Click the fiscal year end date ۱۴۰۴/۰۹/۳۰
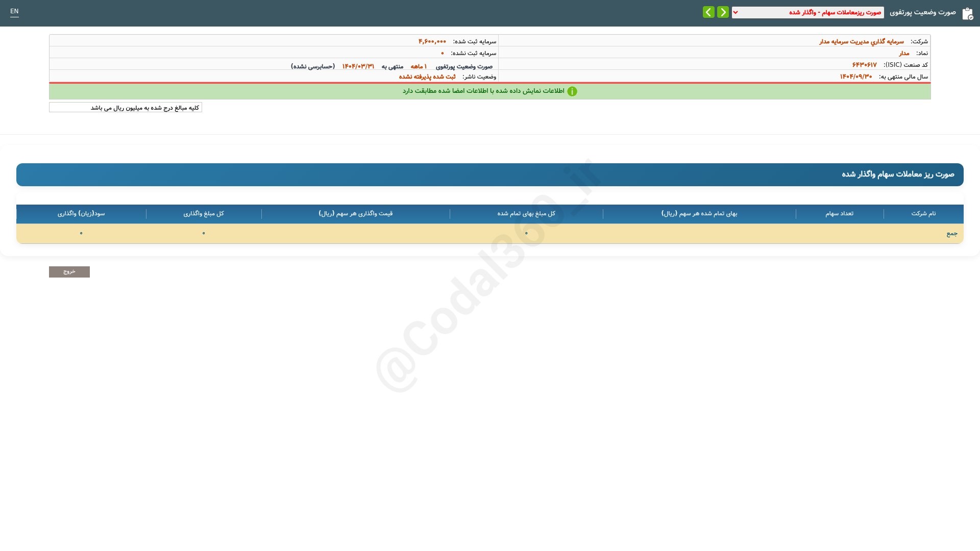Screen dimensions: 980x551 tap(856, 77)
